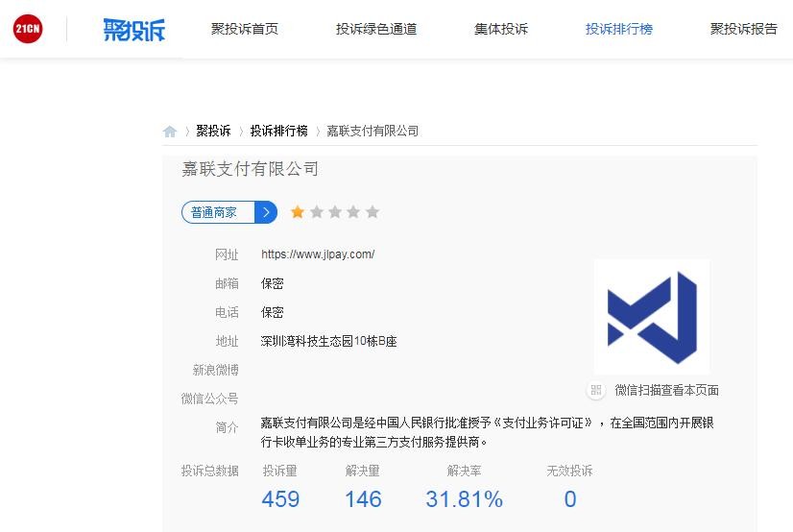Click the 聚投诉 blue site logo
Screen dimensions: 793x532
134,30
